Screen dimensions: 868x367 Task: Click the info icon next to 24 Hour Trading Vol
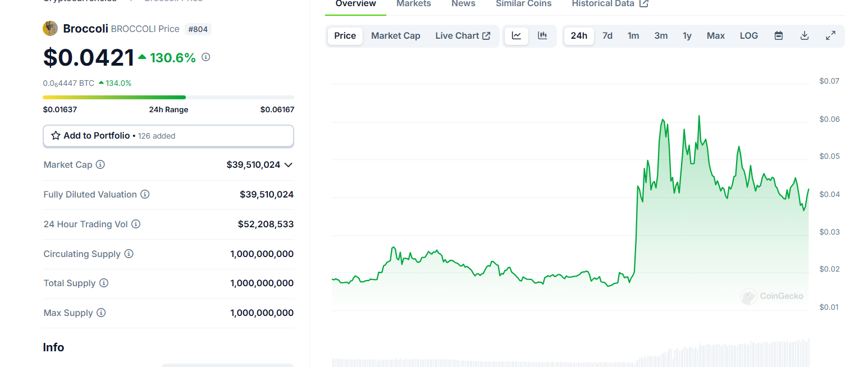coord(136,224)
